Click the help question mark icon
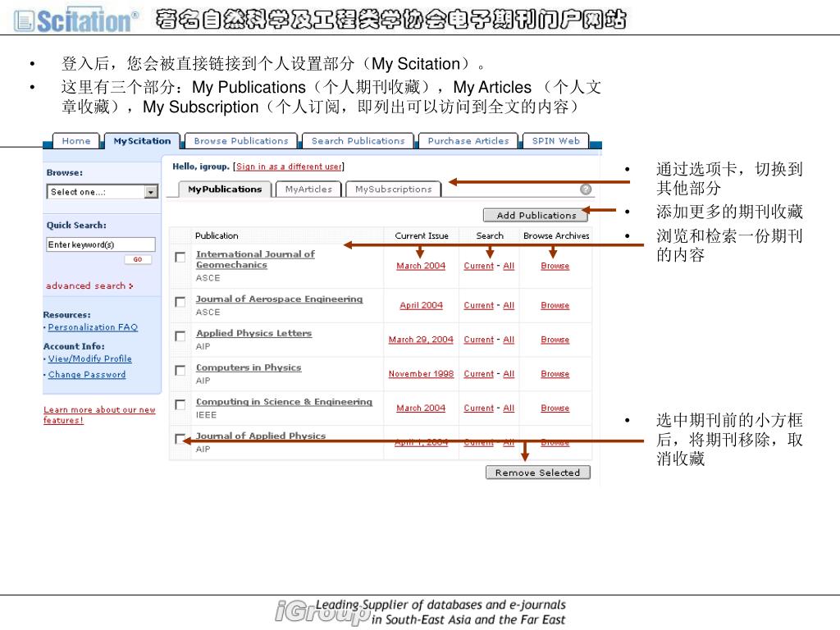840x630 pixels. coord(586,189)
